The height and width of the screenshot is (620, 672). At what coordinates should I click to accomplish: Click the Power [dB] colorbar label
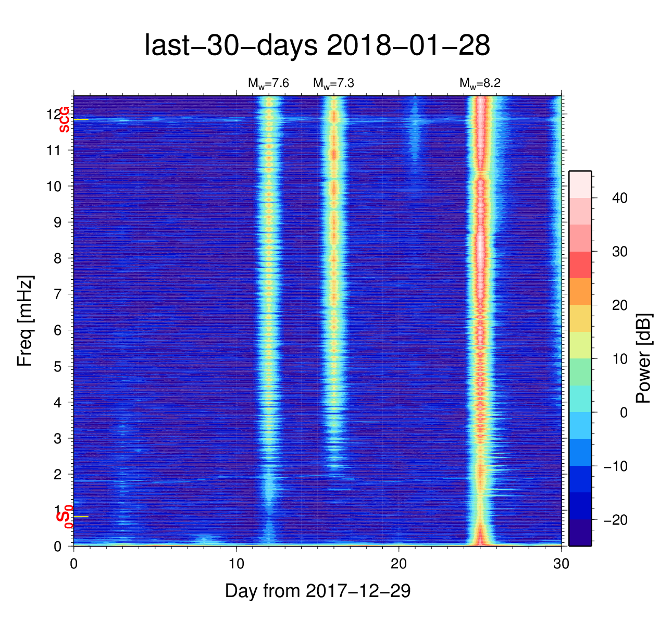pyautogui.click(x=644, y=358)
